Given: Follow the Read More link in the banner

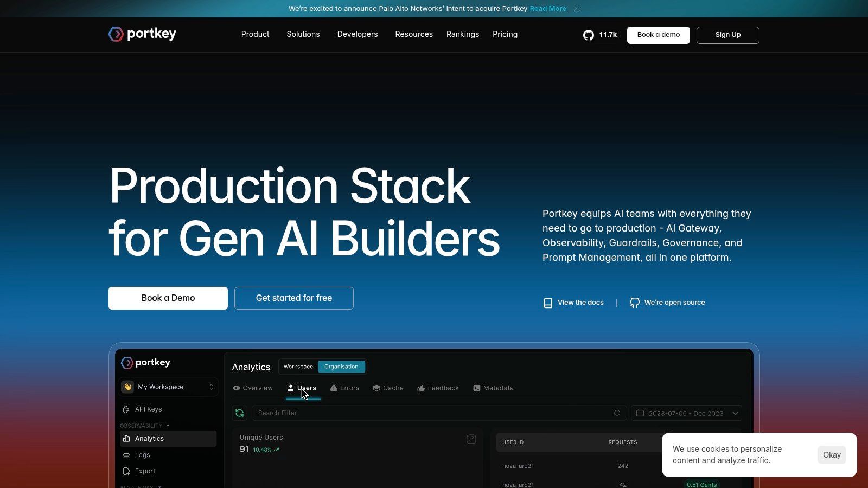Looking at the screenshot, I should coord(548,9).
